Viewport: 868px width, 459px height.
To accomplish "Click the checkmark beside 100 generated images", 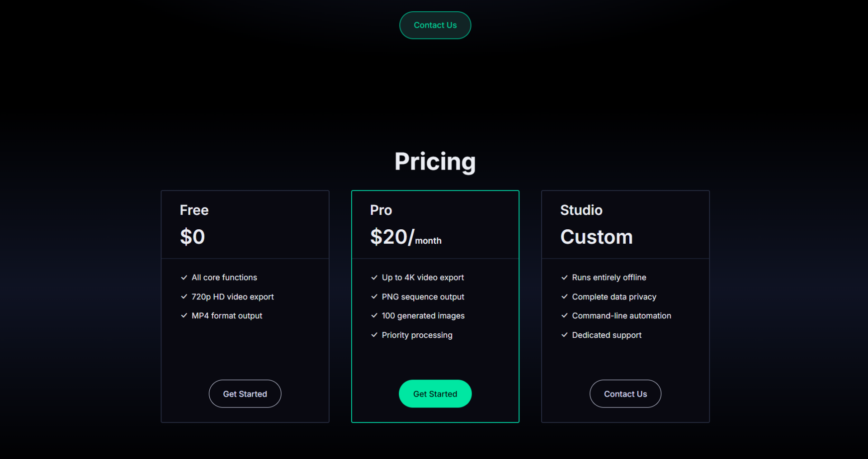I will 374,316.
